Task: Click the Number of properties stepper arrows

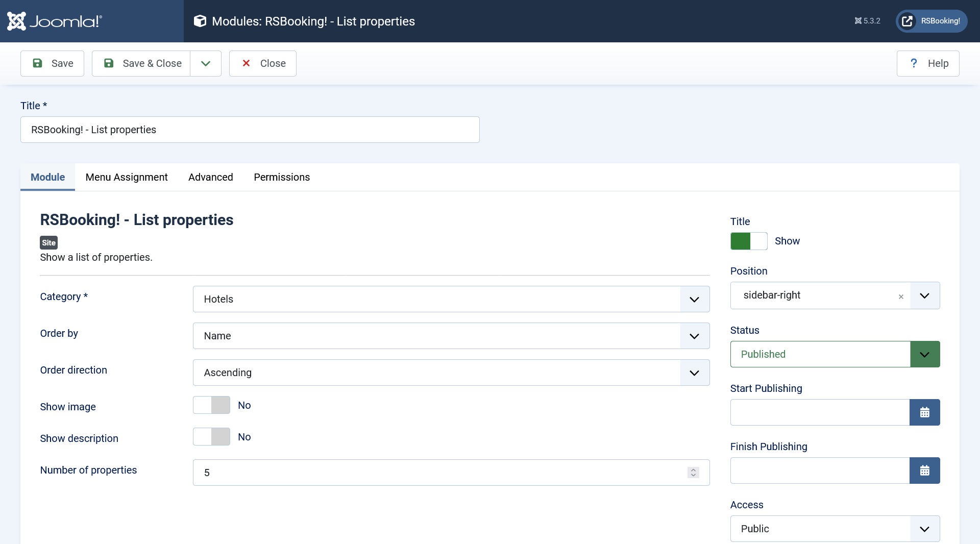Action: coord(693,473)
